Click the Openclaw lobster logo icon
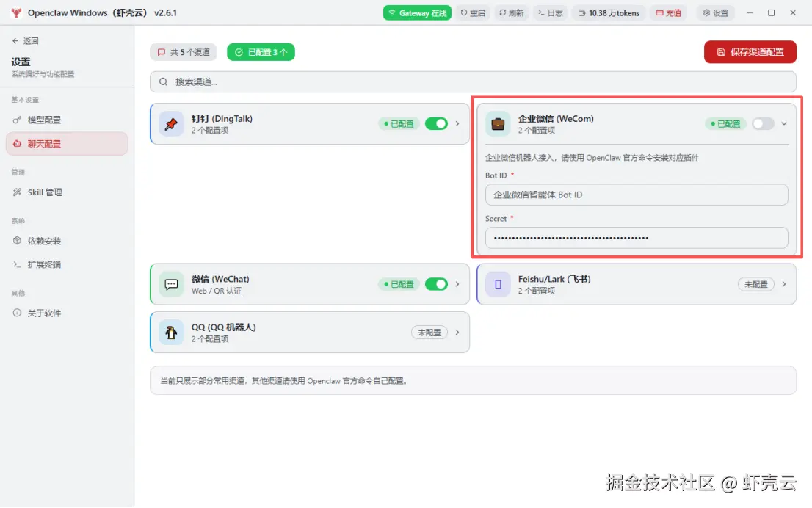Image resolution: width=812 pixels, height=508 pixels. (17, 13)
